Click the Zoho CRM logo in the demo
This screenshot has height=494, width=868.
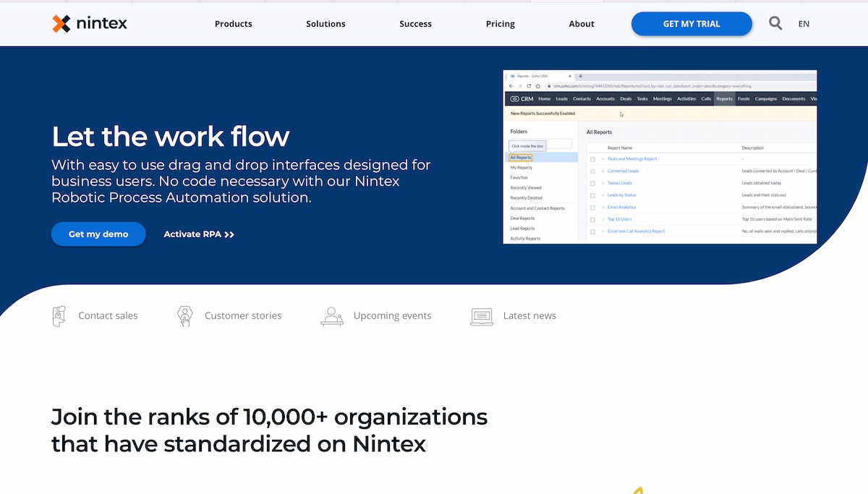(521, 98)
